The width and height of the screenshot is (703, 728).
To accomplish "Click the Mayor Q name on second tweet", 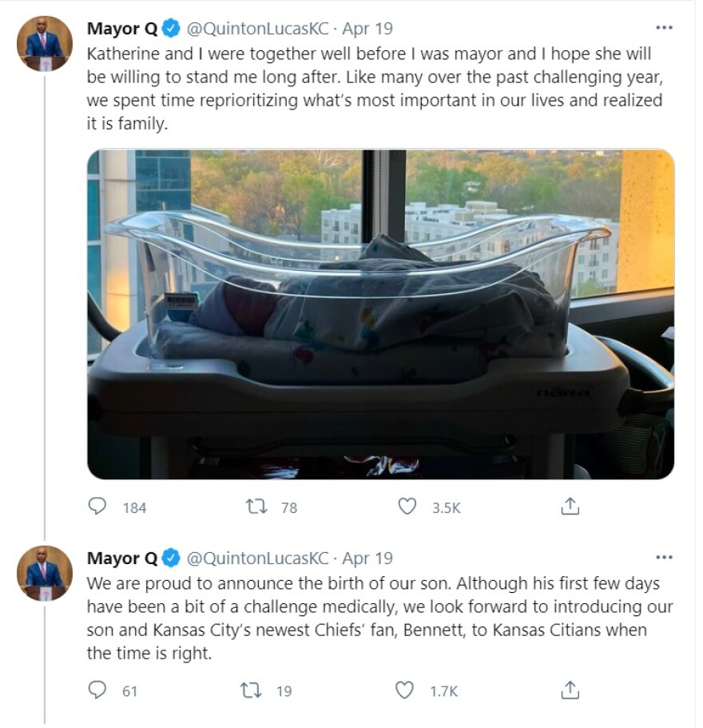I will [x=122, y=558].
